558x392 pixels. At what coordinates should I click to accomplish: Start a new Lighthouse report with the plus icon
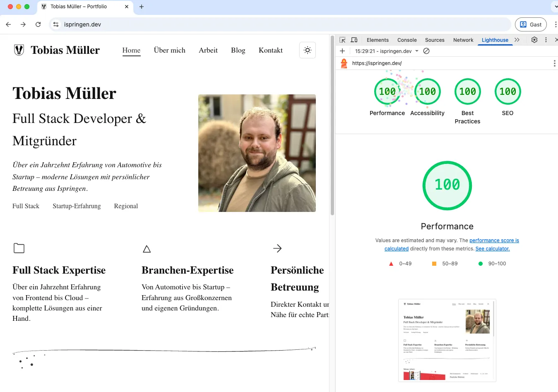[342, 51]
